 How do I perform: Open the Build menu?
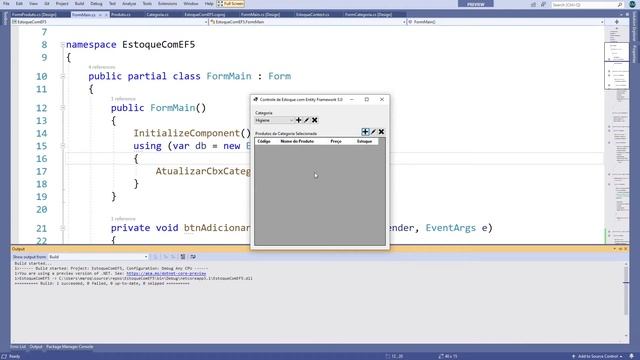click(80, 4)
